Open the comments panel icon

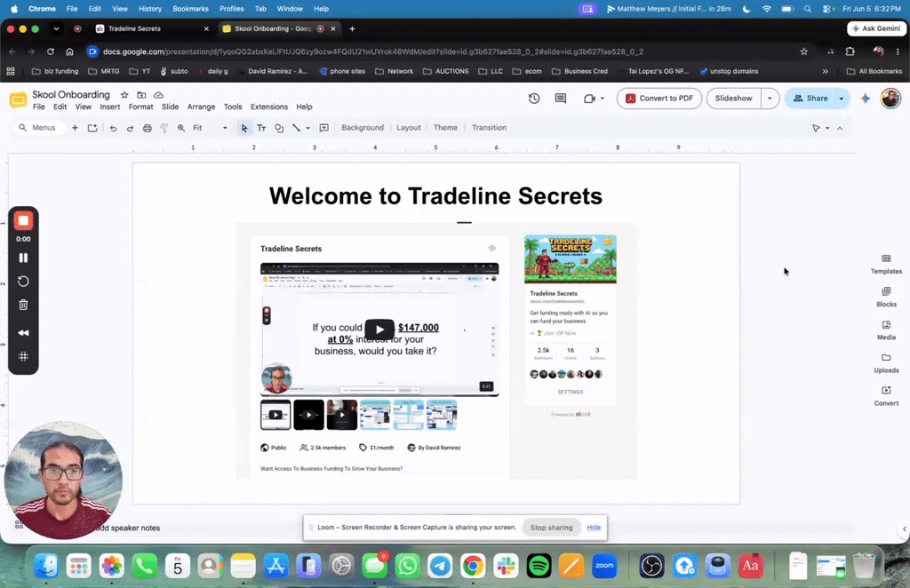pos(560,99)
